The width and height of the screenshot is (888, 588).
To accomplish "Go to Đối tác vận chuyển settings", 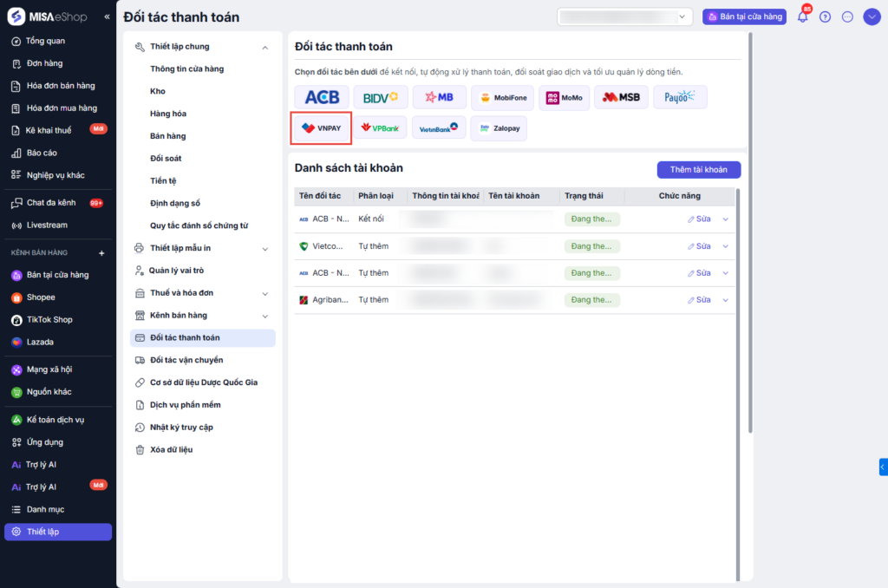I will point(186,360).
